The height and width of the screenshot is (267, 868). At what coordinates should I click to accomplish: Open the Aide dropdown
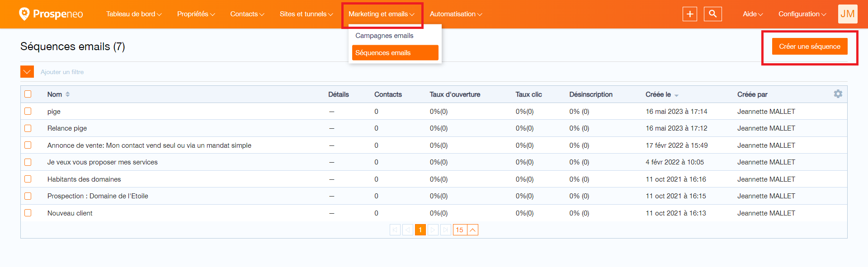753,14
